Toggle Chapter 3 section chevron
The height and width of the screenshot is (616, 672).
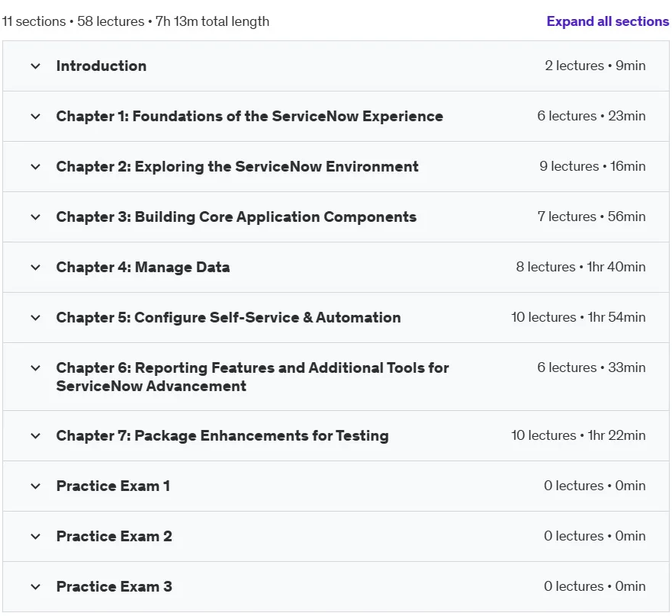(36, 217)
